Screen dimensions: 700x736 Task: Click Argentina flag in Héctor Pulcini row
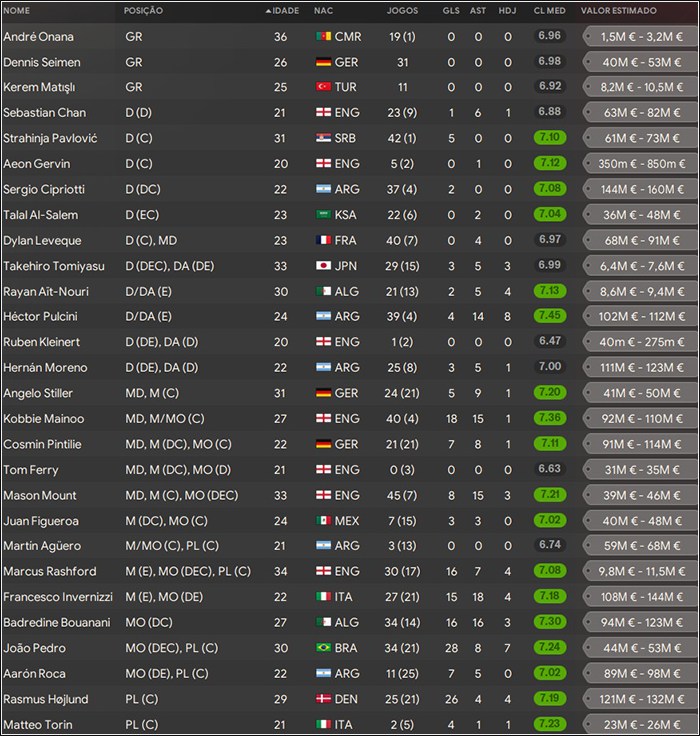click(x=323, y=316)
